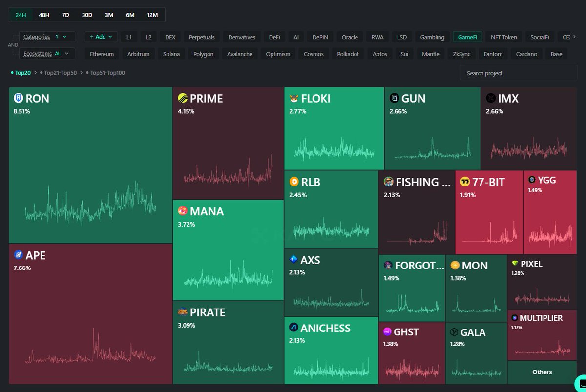Click the ANICHESS token logo icon

(293, 328)
